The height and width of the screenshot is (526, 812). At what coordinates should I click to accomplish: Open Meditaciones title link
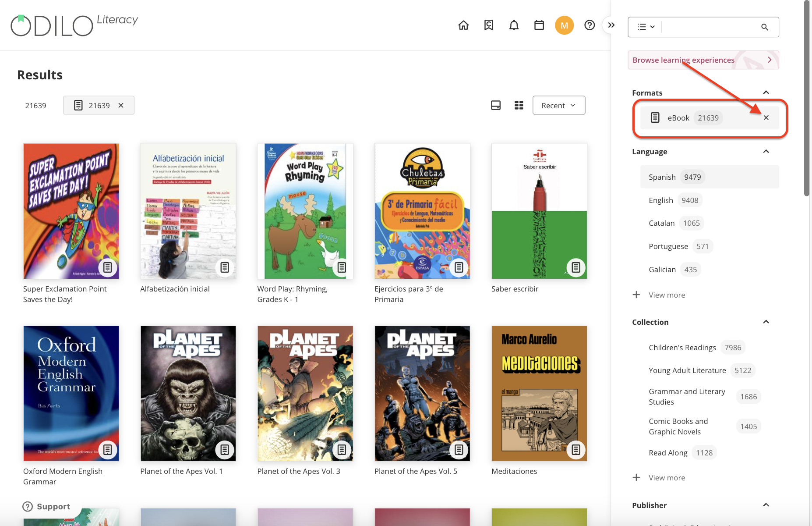(514, 471)
